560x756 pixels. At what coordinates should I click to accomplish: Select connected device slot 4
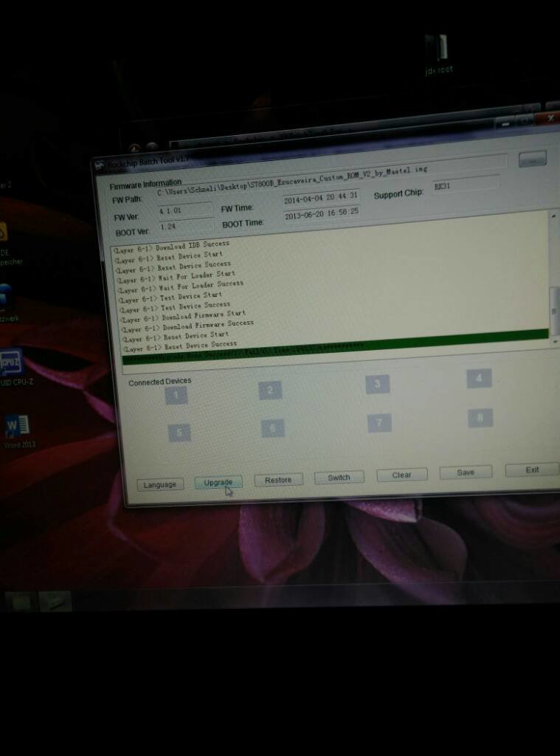(x=479, y=379)
